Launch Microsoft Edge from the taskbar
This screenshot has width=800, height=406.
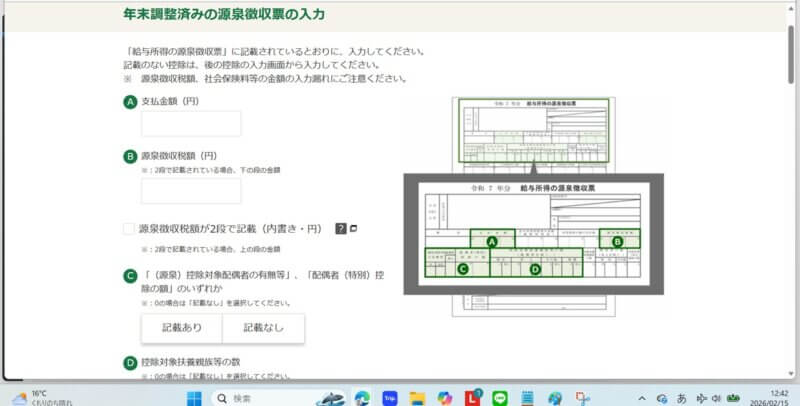click(362, 397)
